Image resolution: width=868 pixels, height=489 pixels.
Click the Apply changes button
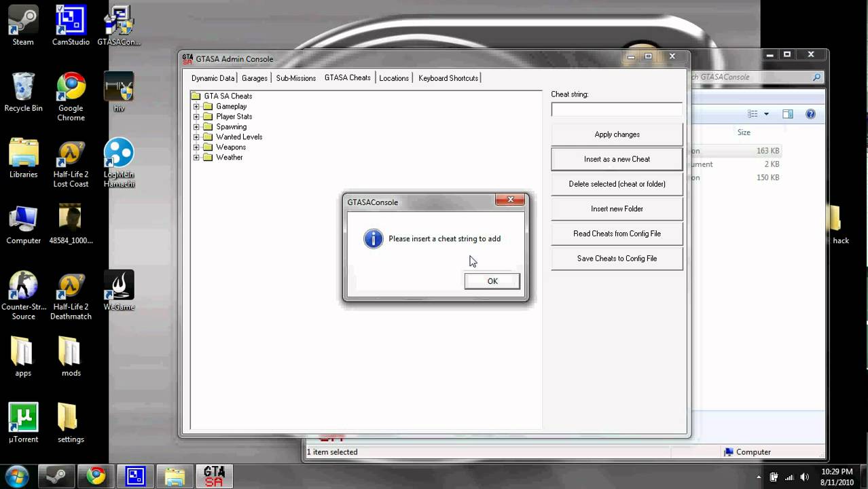pos(617,134)
